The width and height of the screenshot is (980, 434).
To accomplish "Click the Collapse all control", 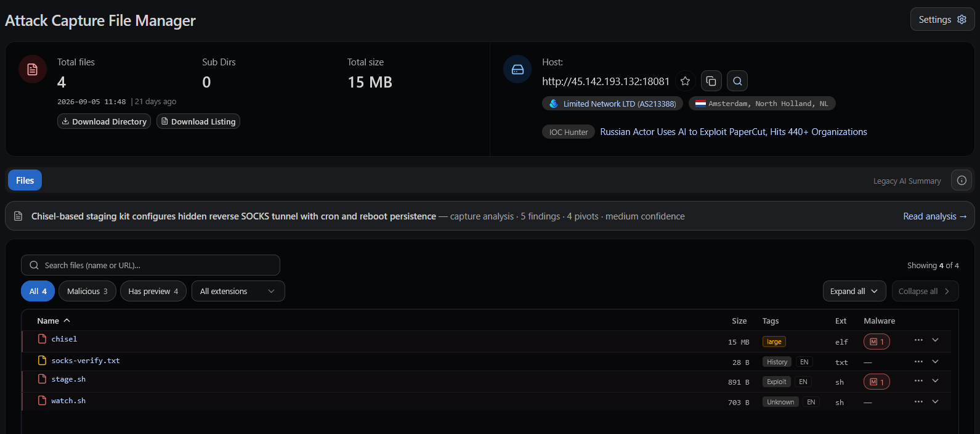I will (925, 291).
